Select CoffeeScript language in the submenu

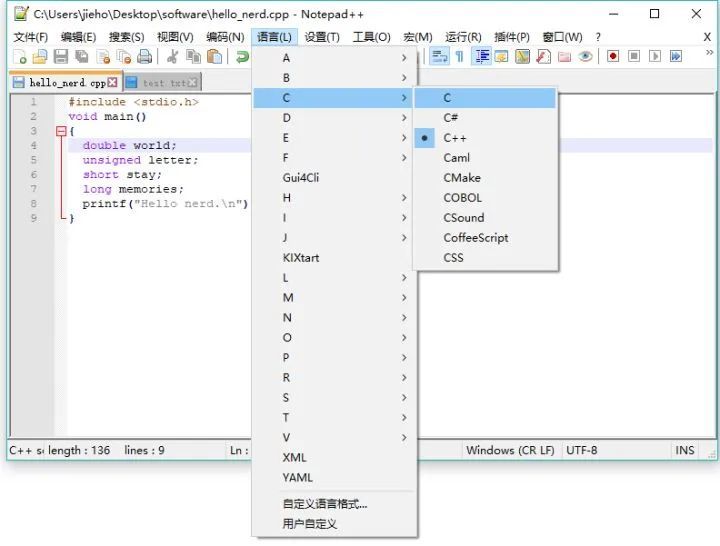(x=485, y=238)
